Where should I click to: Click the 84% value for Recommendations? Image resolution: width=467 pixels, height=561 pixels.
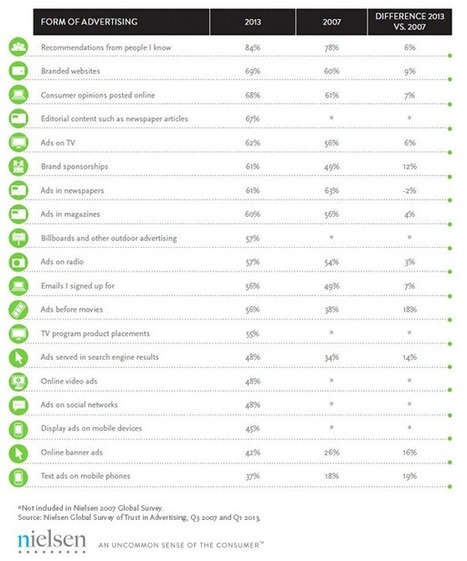[x=253, y=47]
